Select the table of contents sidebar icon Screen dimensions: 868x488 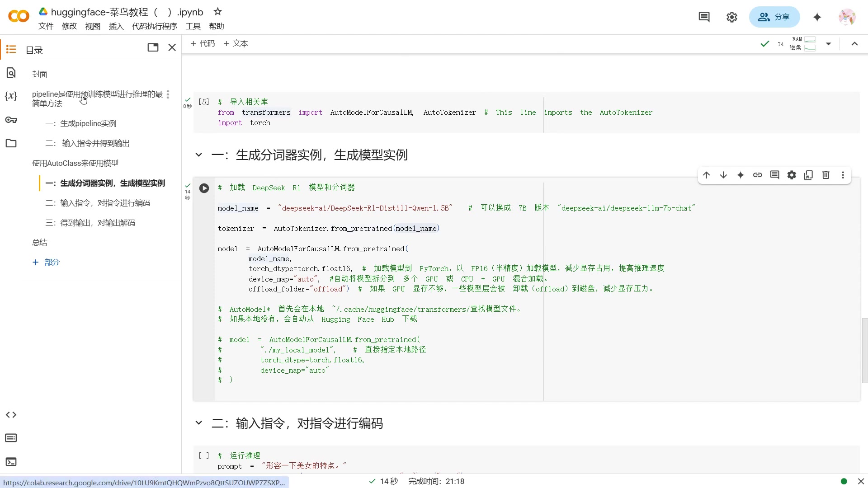tap(11, 49)
